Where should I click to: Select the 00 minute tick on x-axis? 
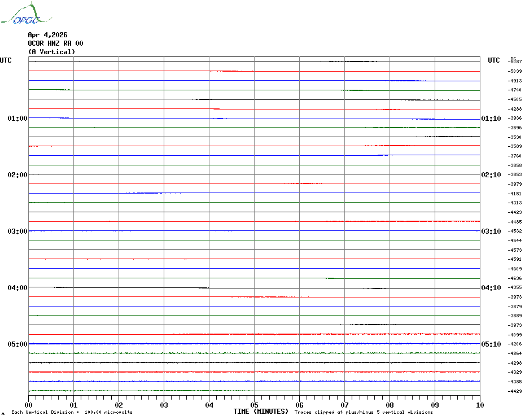[x=29, y=405]
